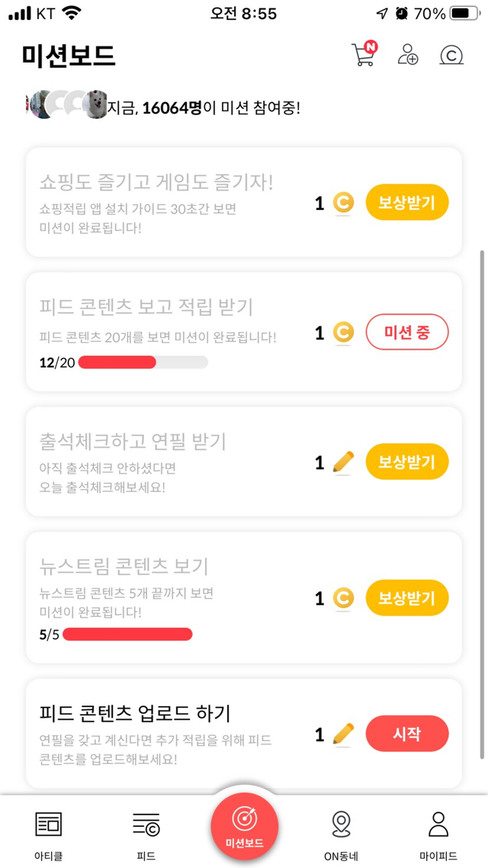Open the ON동네 location tab
The width and height of the screenshot is (488, 868).
tap(341, 825)
